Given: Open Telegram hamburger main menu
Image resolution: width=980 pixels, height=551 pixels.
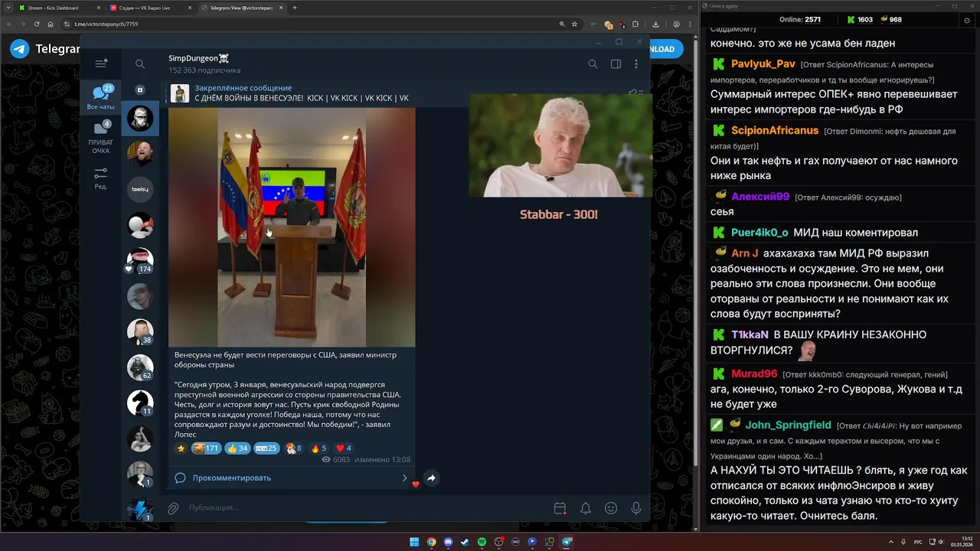Looking at the screenshot, I should (x=100, y=64).
